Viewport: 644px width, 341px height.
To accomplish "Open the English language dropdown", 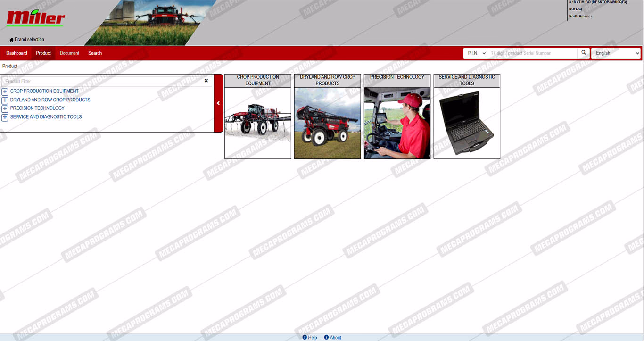I will (616, 53).
